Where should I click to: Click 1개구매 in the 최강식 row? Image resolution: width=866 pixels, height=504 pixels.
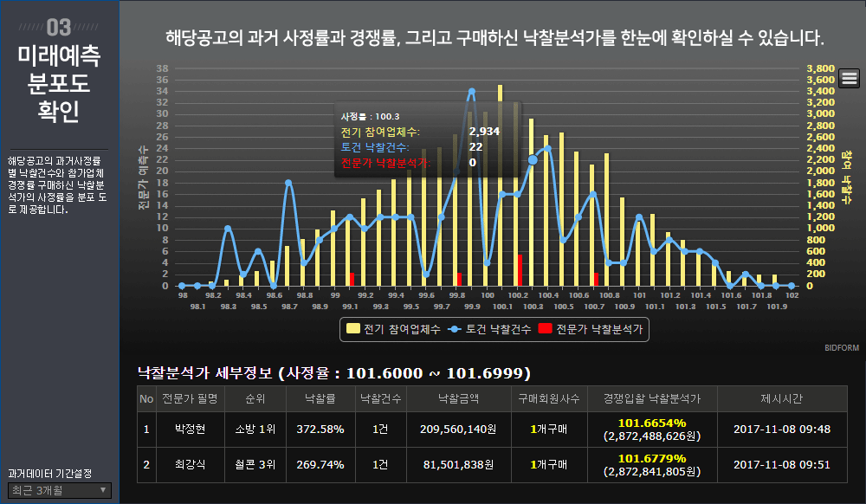(549, 465)
